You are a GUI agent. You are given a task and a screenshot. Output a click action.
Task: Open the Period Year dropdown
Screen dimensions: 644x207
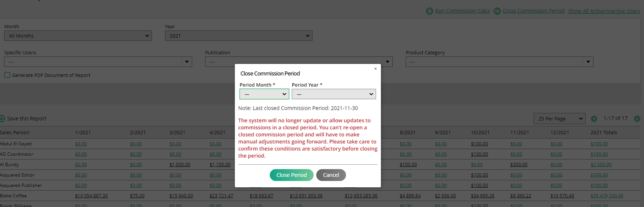[x=334, y=94]
